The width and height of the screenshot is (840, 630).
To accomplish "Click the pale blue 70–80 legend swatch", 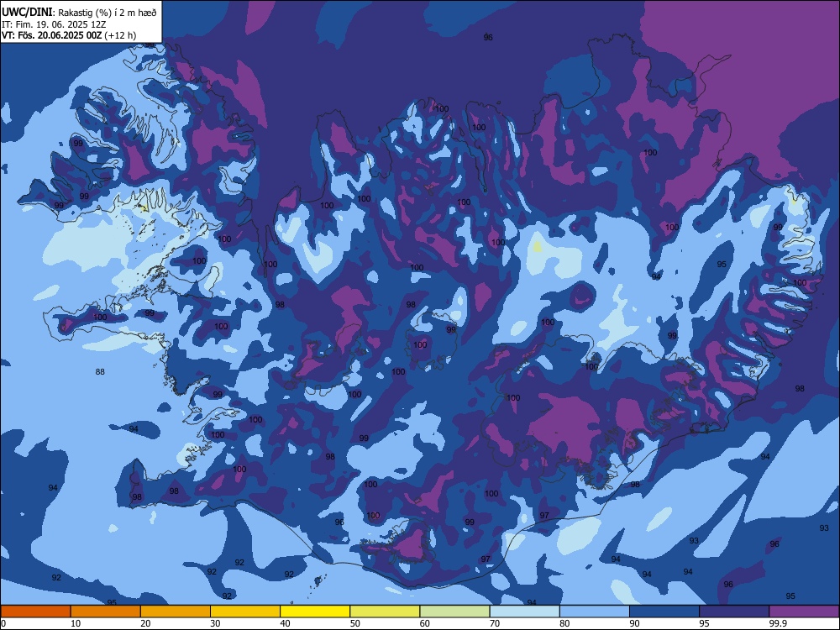I will (525, 612).
